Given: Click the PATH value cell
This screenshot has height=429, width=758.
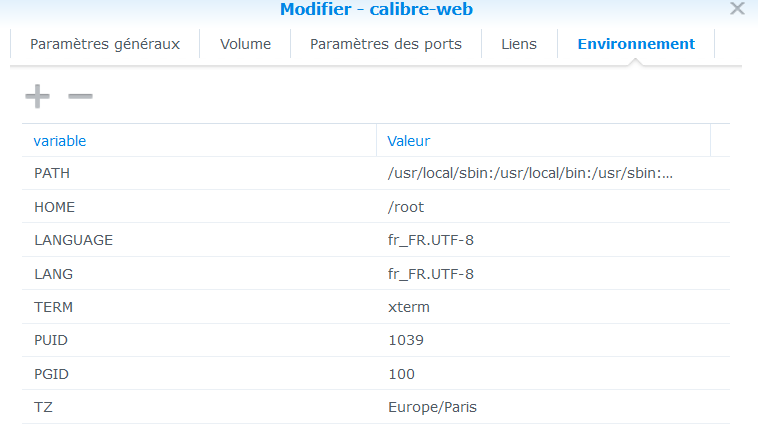Looking at the screenshot, I should pos(530,173).
